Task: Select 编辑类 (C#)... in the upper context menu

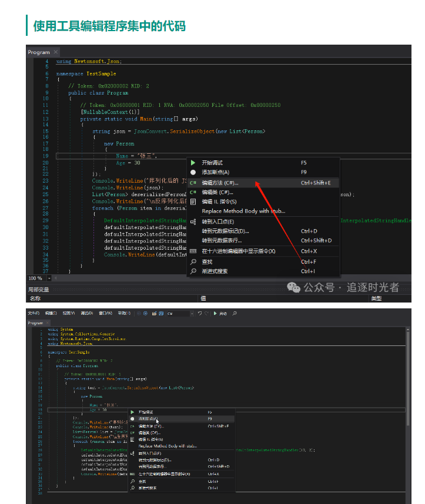Action: pos(263,192)
